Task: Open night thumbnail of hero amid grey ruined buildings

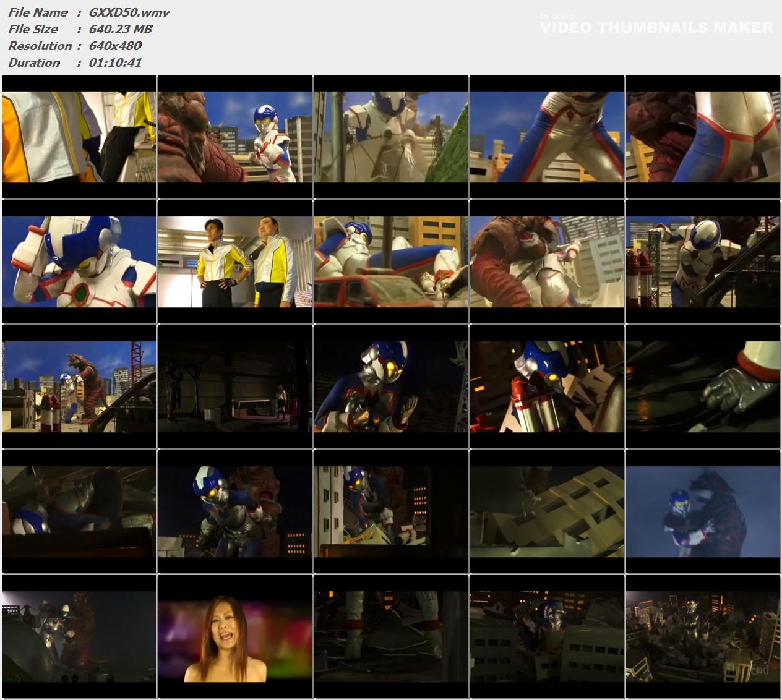Action: (x=547, y=636)
